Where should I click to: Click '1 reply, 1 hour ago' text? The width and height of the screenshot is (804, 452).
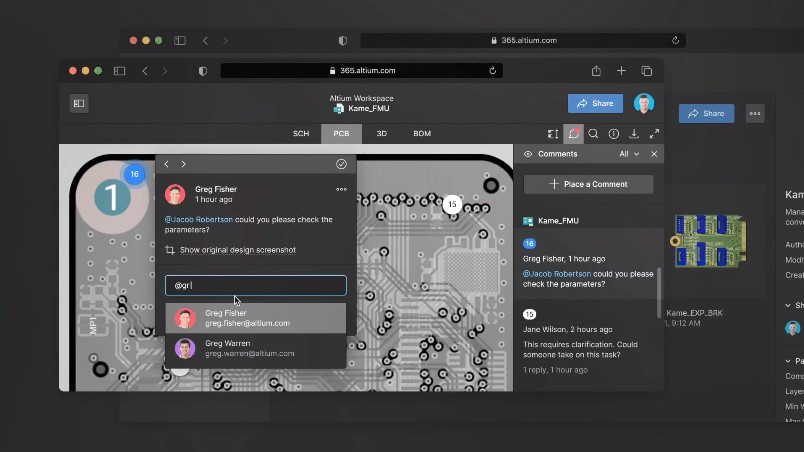coord(555,370)
